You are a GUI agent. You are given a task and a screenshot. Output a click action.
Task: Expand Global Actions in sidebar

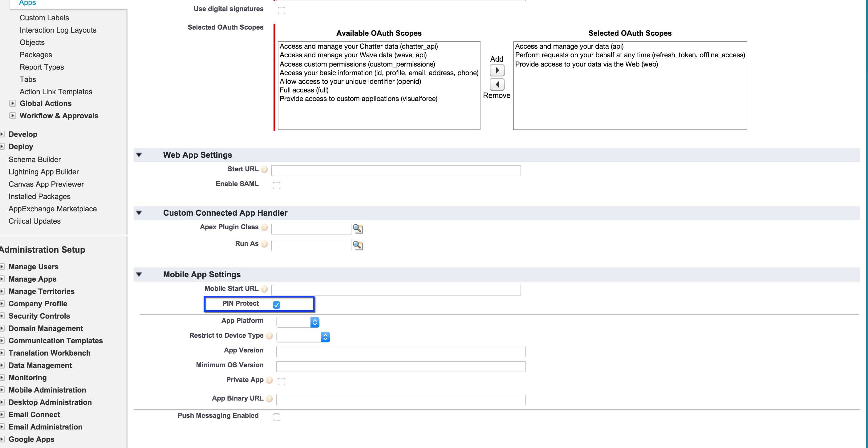(12, 104)
